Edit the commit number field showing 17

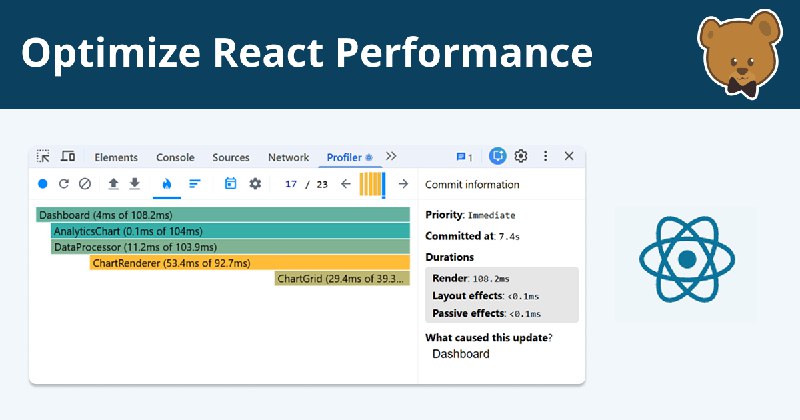tap(291, 184)
